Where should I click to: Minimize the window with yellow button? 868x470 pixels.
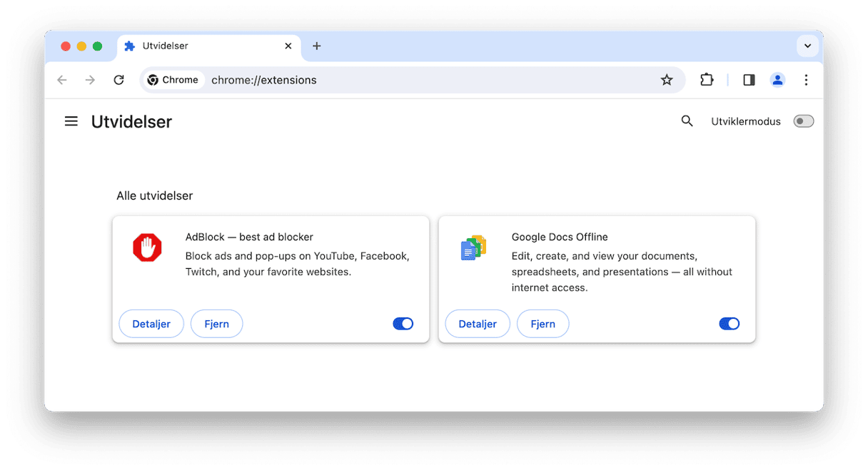pyautogui.click(x=81, y=46)
